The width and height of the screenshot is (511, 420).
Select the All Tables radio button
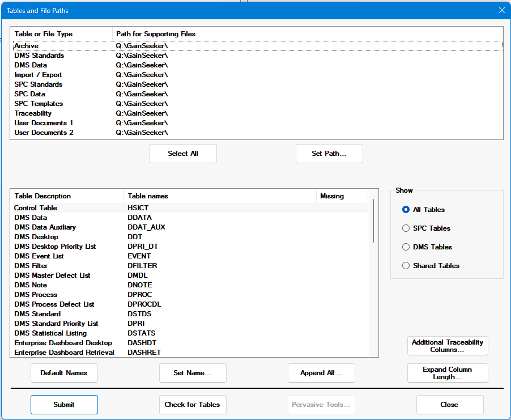tap(406, 210)
